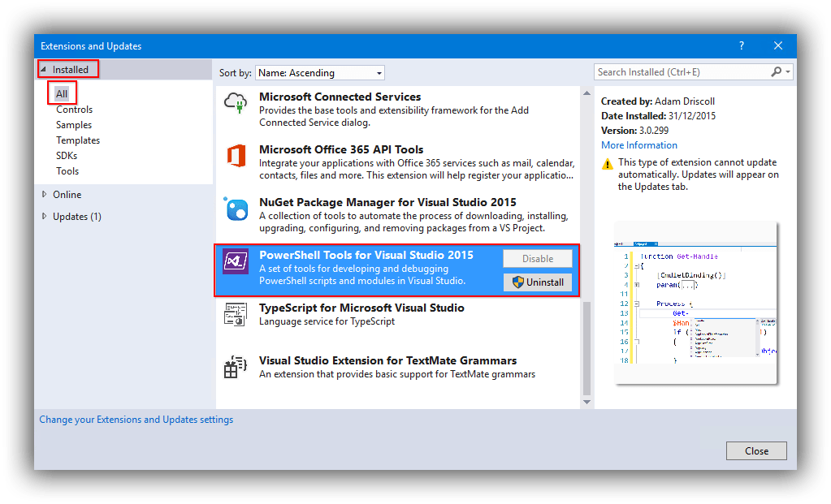Click the shield icon on Uninstall button
Viewport: 831px width, 504px height.
coord(517,282)
